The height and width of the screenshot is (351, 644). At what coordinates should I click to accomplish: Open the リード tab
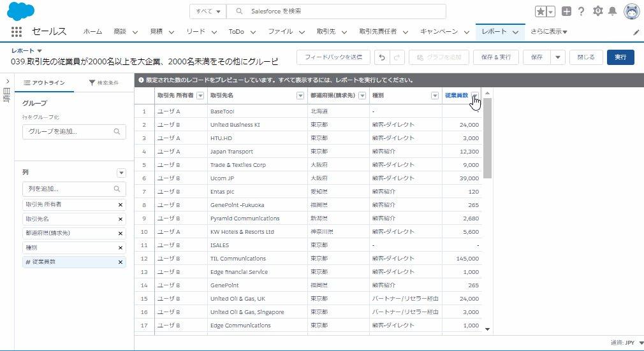pyautogui.click(x=196, y=32)
